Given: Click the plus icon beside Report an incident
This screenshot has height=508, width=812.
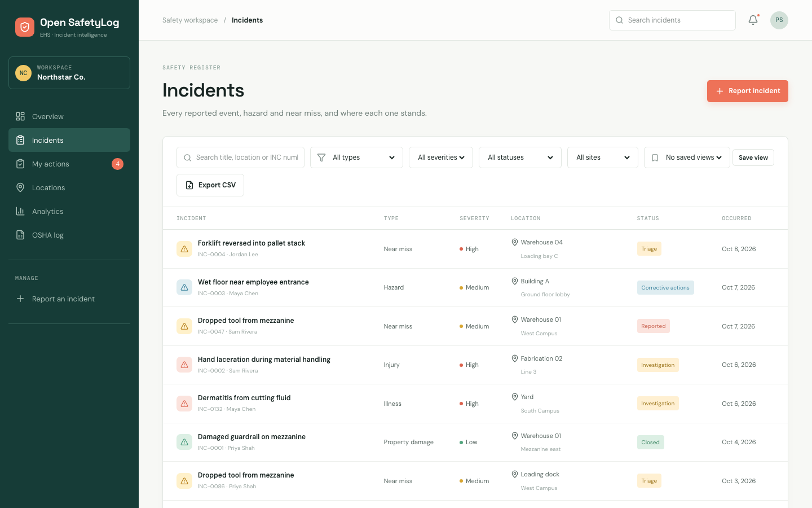Looking at the screenshot, I should [20, 299].
